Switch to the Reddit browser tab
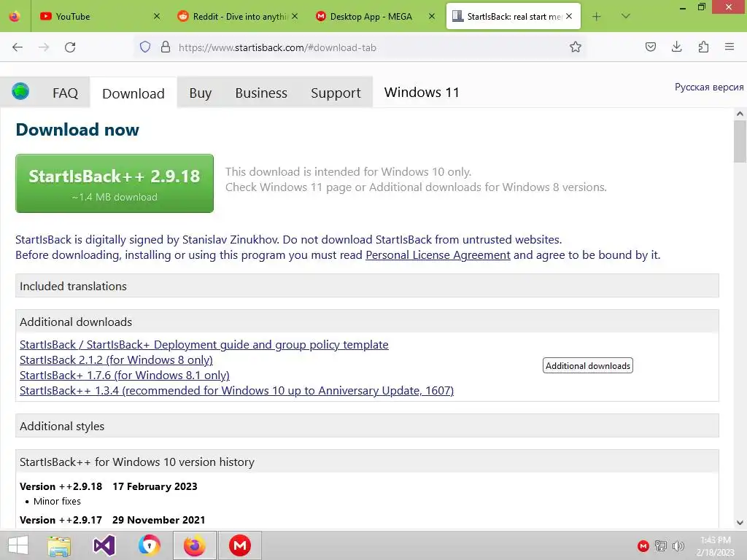The width and height of the screenshot is (747, 560). point(237,16)
